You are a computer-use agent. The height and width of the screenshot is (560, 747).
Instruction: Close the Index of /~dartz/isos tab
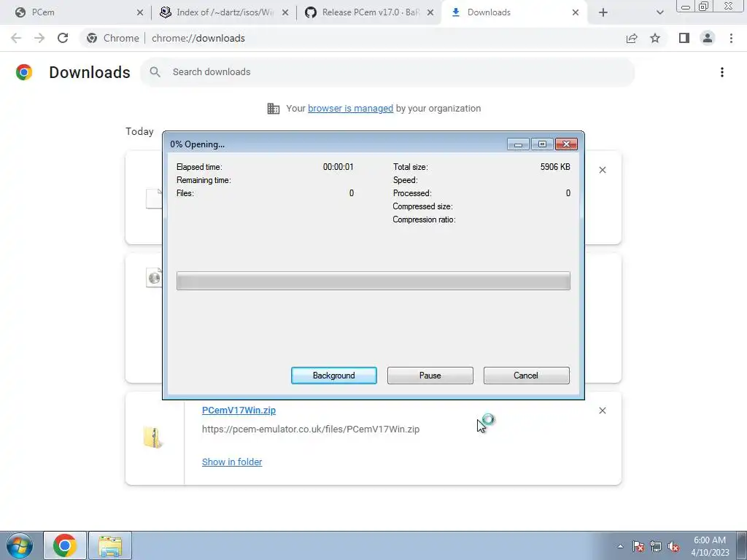pos(285,13)
